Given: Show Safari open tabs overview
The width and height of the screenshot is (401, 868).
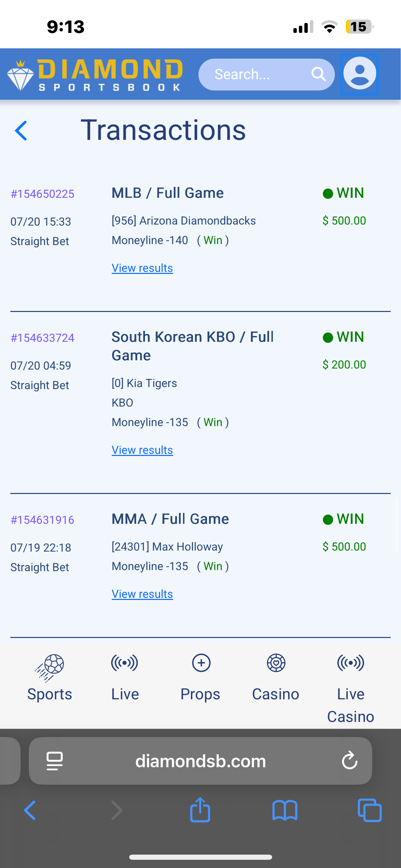Looking at the screenshot, I should 369,810.
